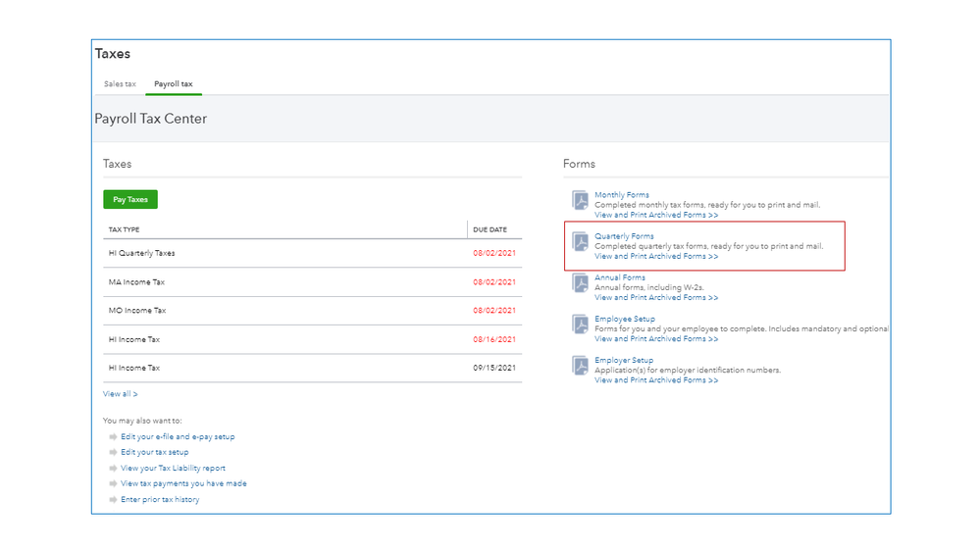
Task: Click the Due Date column header
Action: click(490, 230)
